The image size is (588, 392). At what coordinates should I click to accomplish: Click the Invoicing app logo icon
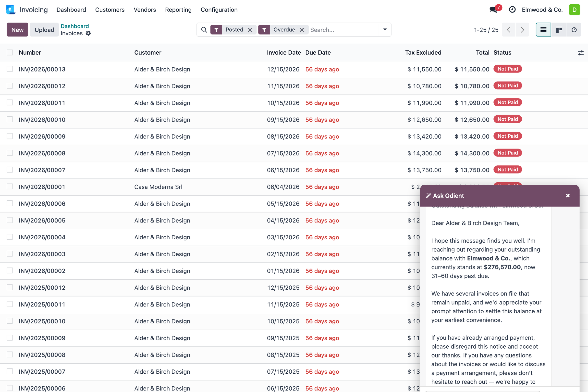(x=11, y=10)
